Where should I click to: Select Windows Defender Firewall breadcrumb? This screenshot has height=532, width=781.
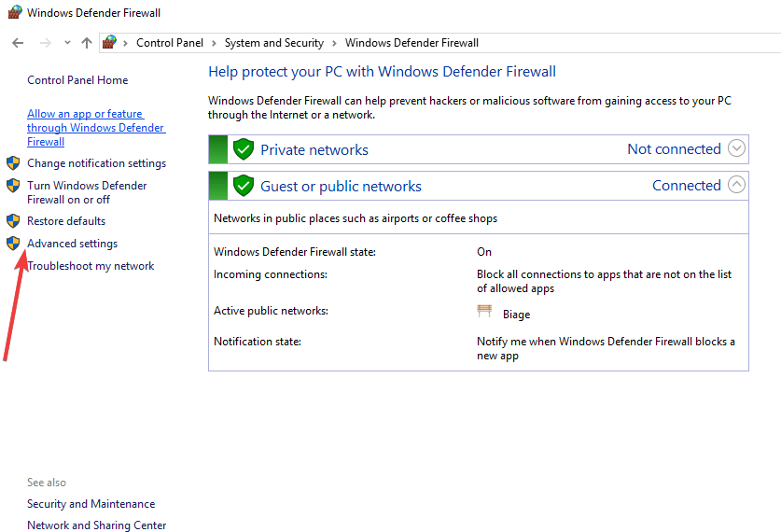pos(411,43)
